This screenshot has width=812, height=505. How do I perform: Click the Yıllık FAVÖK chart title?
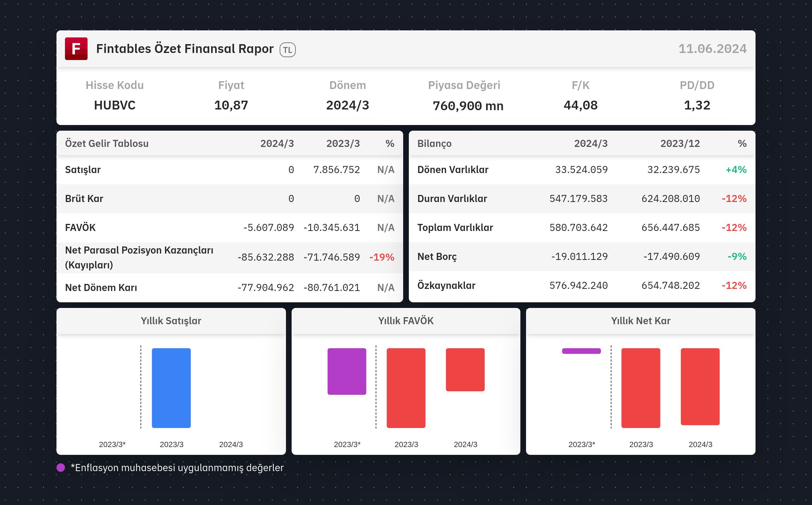(x=406, y=321)
